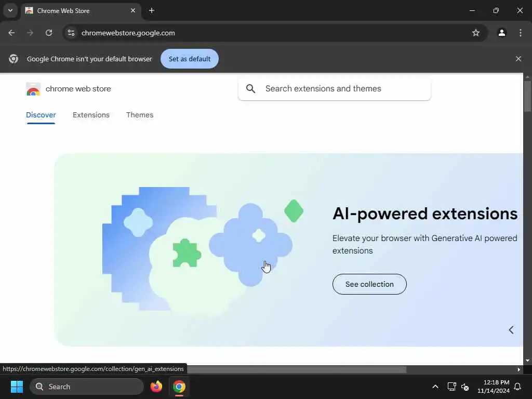Screen dimensions: 532x399
Task: Click the vertical scrollbar down arrow
Action: [527, 361]
